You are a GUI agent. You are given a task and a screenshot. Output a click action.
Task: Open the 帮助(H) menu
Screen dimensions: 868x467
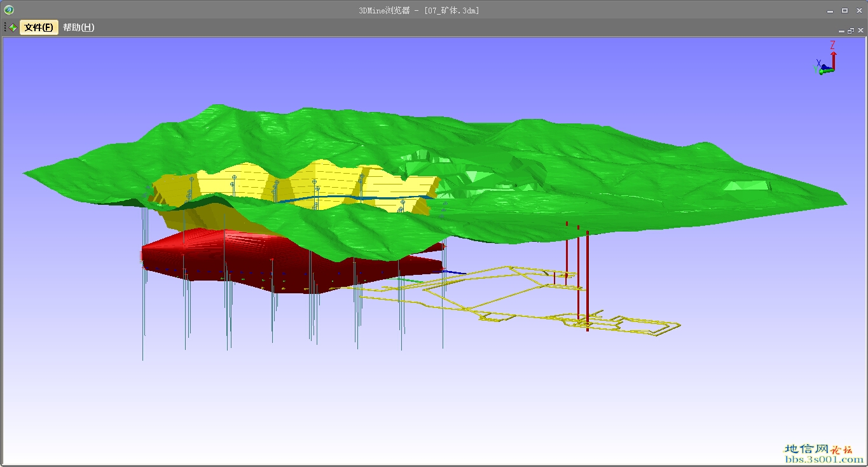coord(78,27)
